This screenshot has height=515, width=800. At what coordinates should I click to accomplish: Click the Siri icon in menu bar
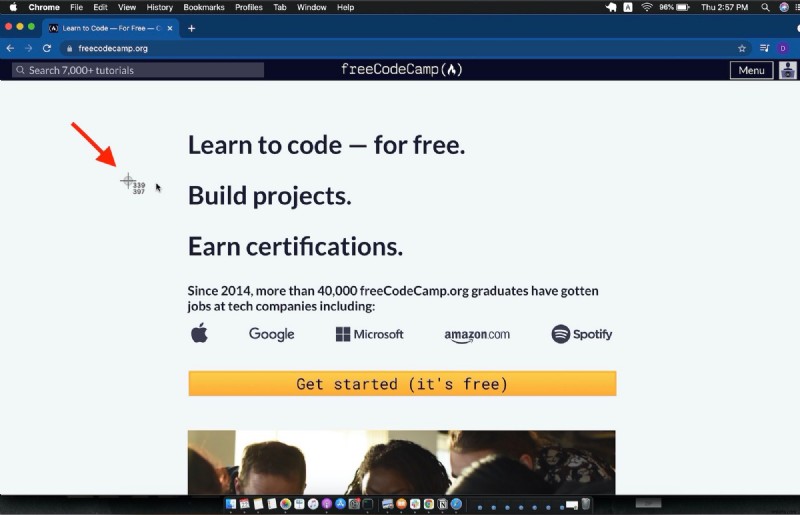784,7
